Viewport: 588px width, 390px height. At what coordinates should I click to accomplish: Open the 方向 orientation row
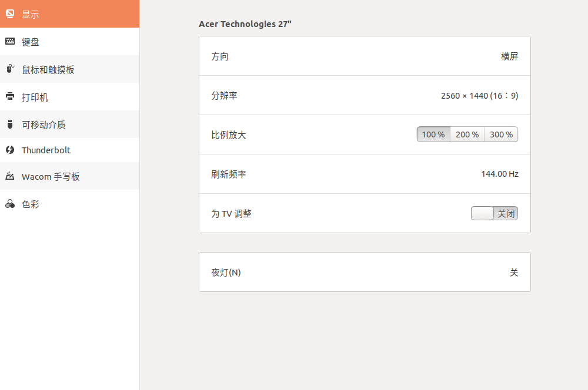365,56
